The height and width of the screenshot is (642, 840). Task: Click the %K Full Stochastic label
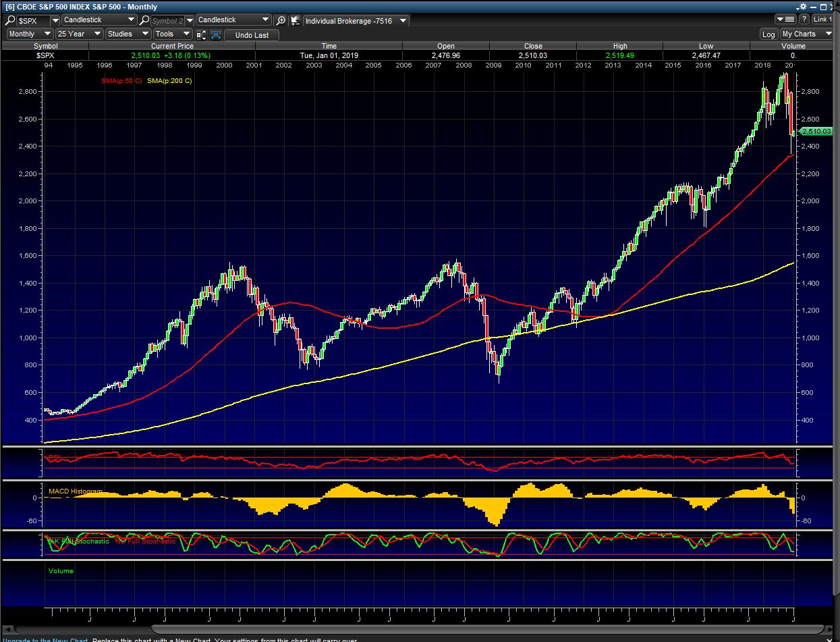(x=78, y=541)
